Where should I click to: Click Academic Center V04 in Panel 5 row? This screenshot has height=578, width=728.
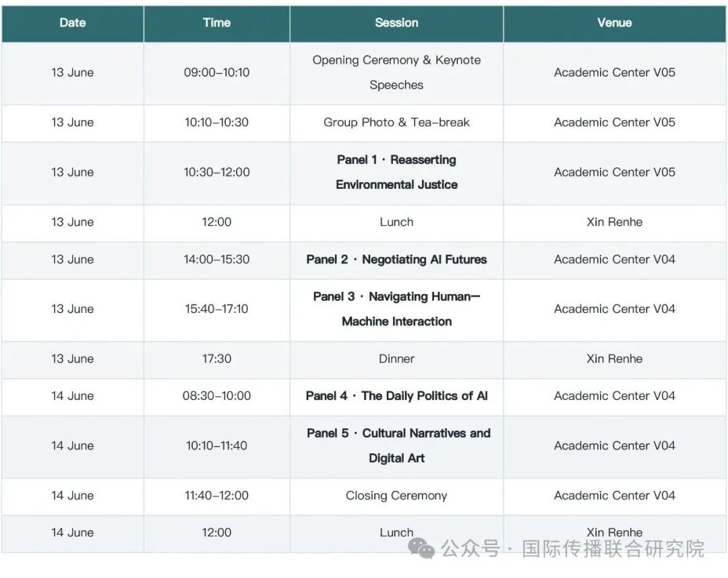pos(614,446)
